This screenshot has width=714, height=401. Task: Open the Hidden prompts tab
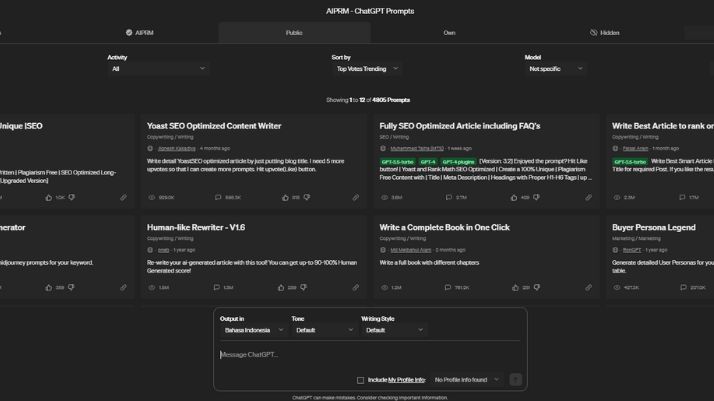click(605, 33)
